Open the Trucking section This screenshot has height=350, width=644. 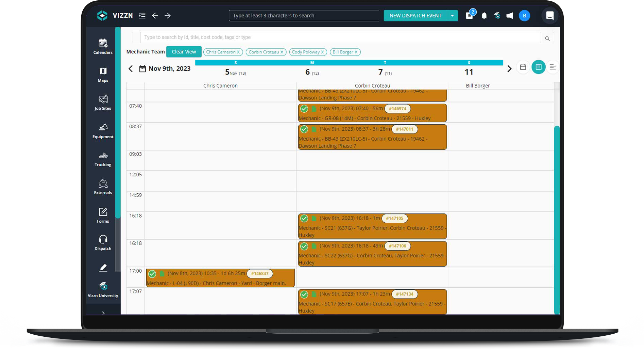coord(103,159)
